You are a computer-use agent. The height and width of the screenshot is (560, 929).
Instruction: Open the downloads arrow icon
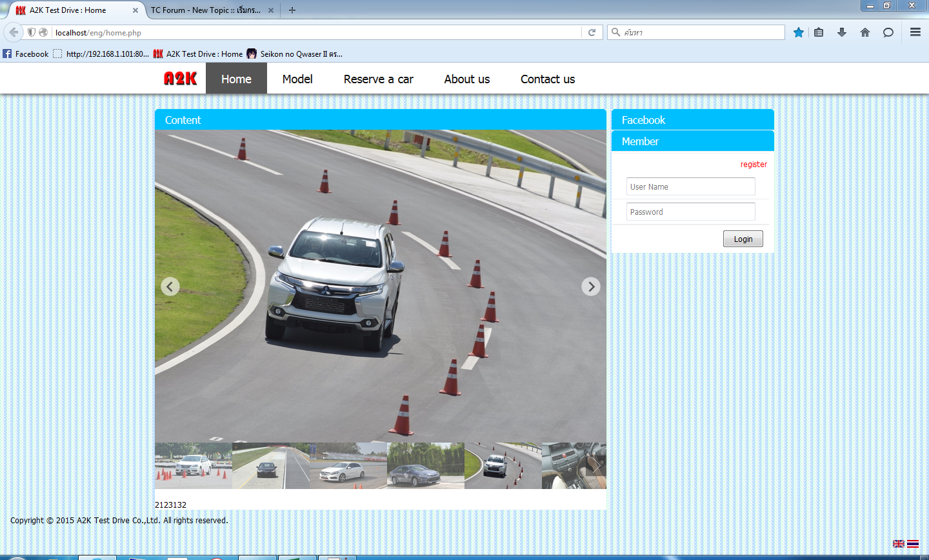(x=842, y=32)
